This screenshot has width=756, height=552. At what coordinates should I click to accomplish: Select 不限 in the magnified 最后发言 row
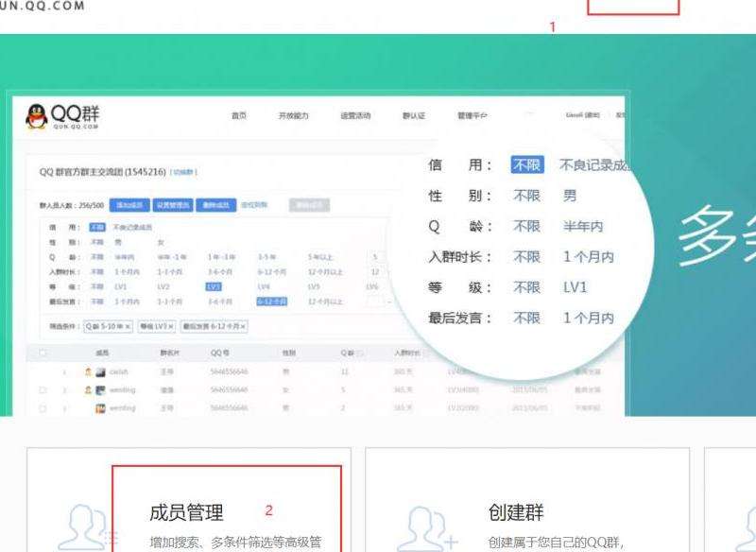click(526, 319)
